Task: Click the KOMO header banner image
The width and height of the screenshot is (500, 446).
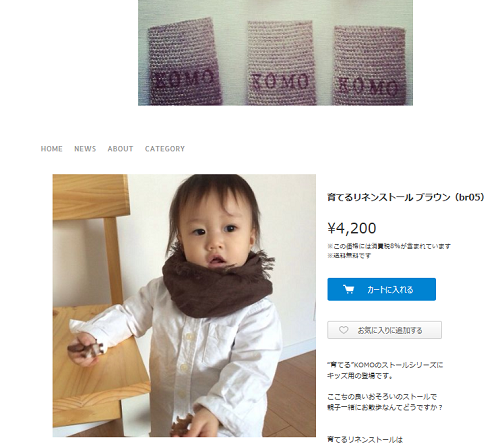Action: click(x=275, y=53)
